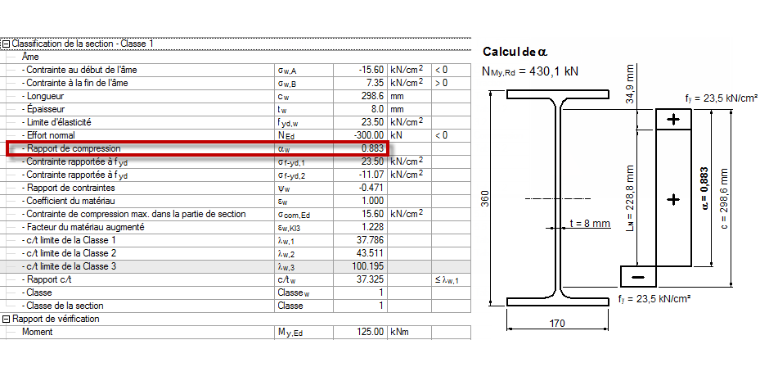
Task: Select the 'Moment' row
Action: click(x=236, y=332)
